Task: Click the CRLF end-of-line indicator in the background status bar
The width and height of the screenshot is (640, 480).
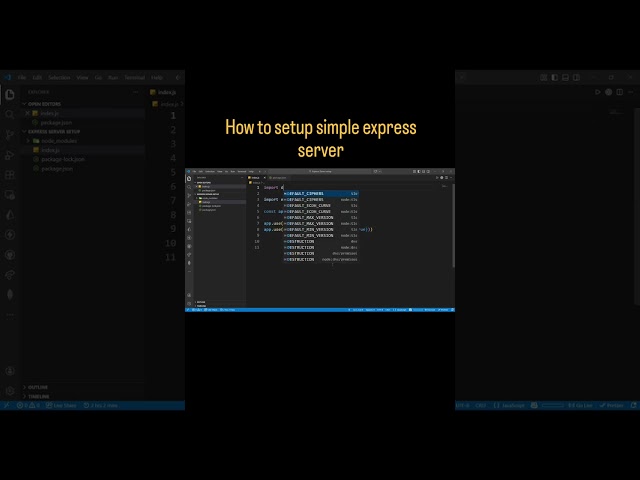Action: click(481, 405)
